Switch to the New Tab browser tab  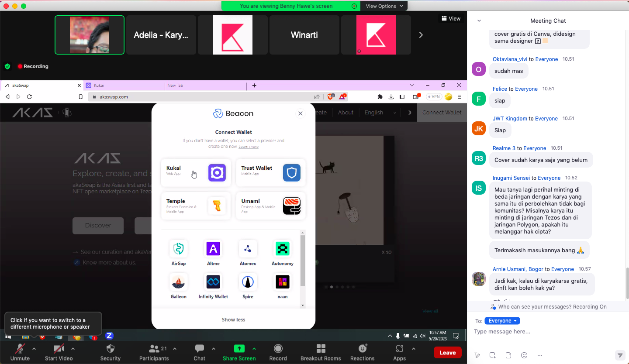(x=205, y=86)
